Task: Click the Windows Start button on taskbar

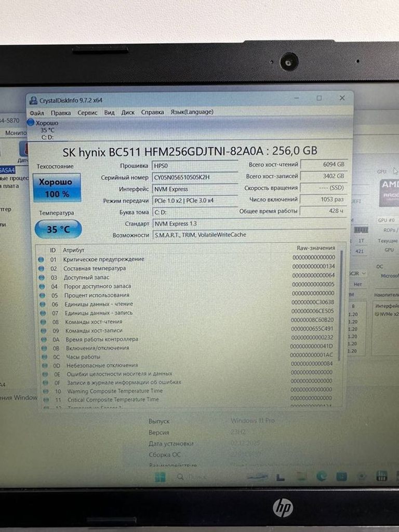Action: pyautogui.click(x=160, y=477)
